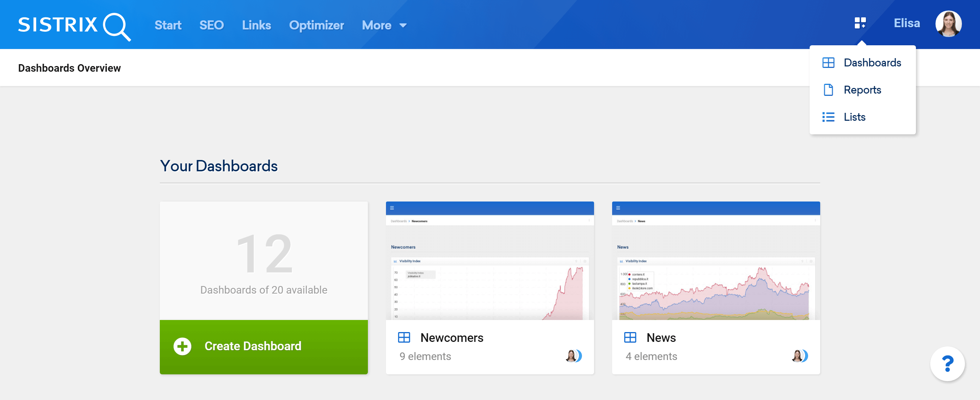Select Reports in the dropdown menu

862,90
